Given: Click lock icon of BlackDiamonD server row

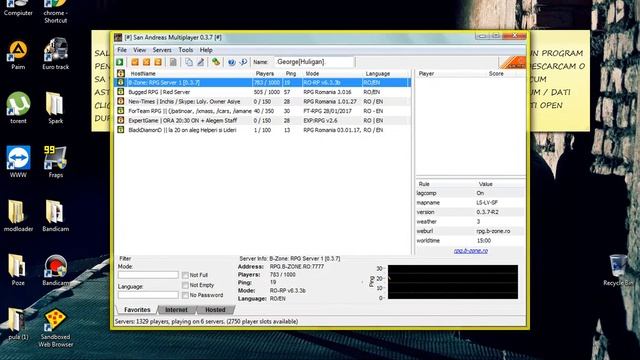Looking at the screenshot, I should click(x=121, y=130).
